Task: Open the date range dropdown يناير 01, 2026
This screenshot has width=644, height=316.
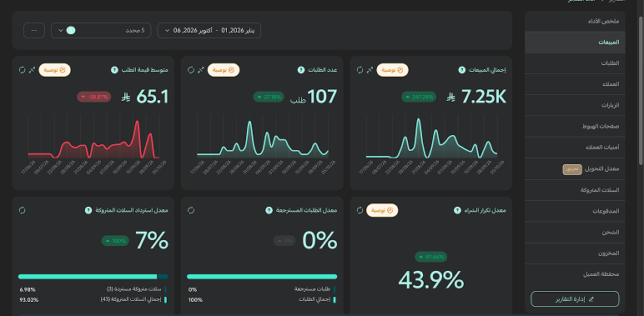Action: [209, 30]
